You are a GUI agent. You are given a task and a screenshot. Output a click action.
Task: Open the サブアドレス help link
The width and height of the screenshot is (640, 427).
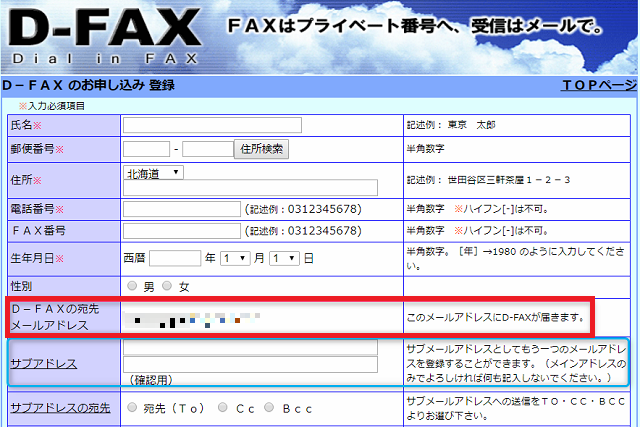click(x=44, y=363)
